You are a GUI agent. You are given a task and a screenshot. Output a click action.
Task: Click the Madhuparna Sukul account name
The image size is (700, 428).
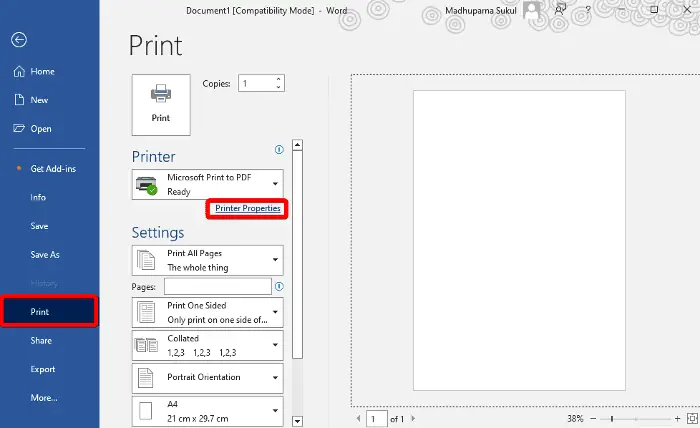coord(481,11)
